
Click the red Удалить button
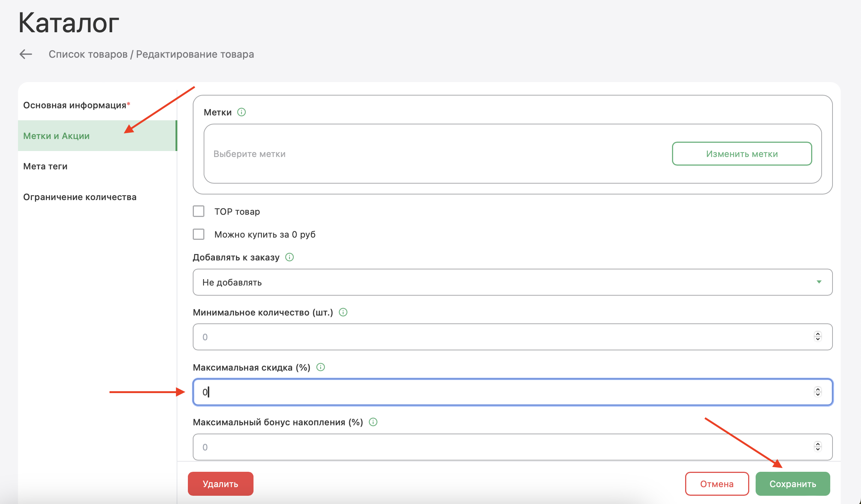[220, 484]
